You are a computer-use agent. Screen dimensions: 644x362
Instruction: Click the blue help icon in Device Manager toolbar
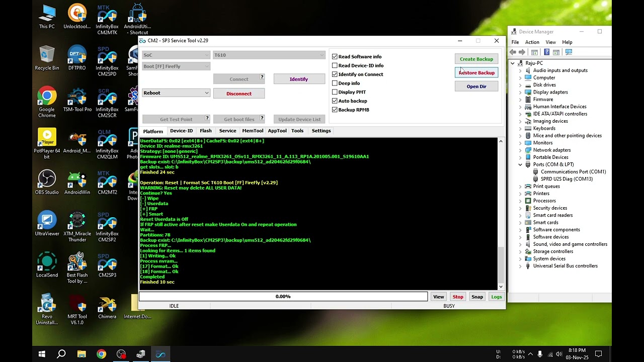pos(547,52)
